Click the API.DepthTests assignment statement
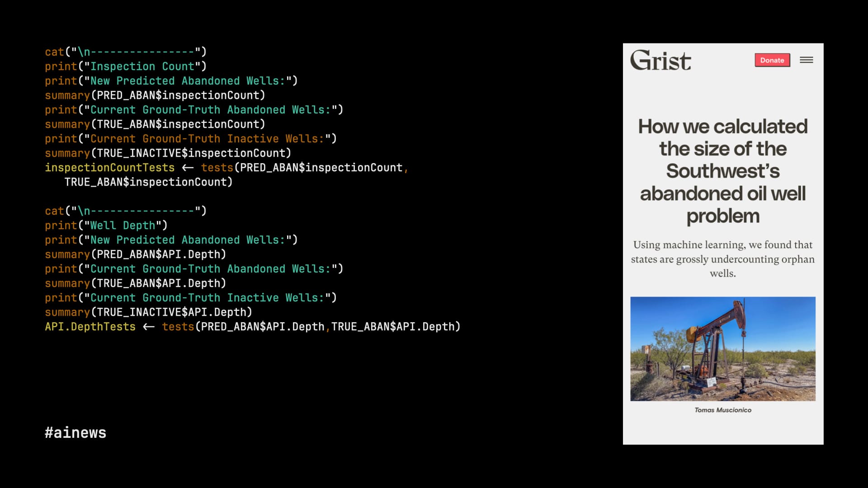 (x=253, y=326)
